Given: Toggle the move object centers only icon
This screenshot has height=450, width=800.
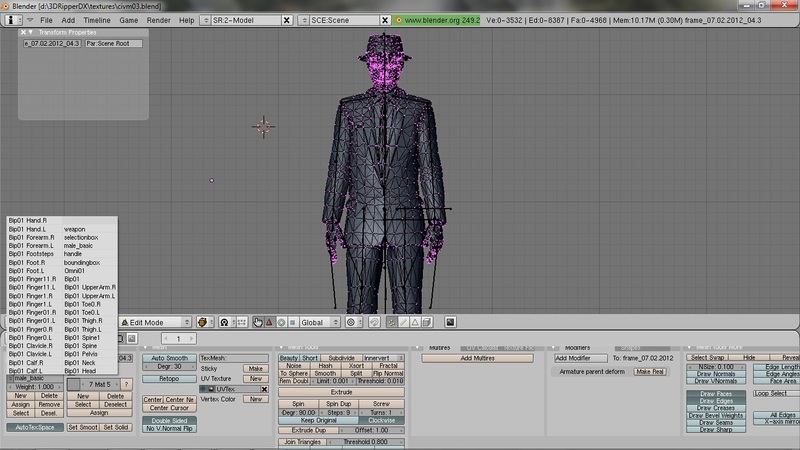Looking at the screenshot, I should [242, 322].
